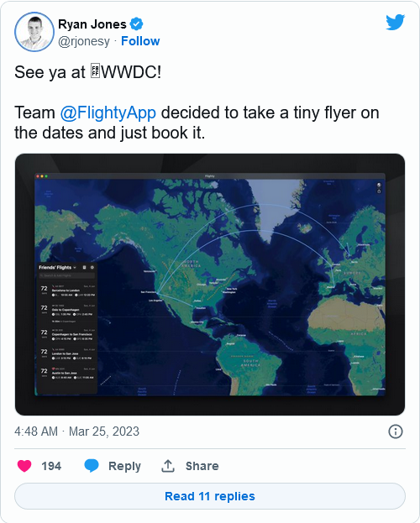Click the @rjonesy handle
Viewport: 420px width, 523px height.
(x=84, y=41)
